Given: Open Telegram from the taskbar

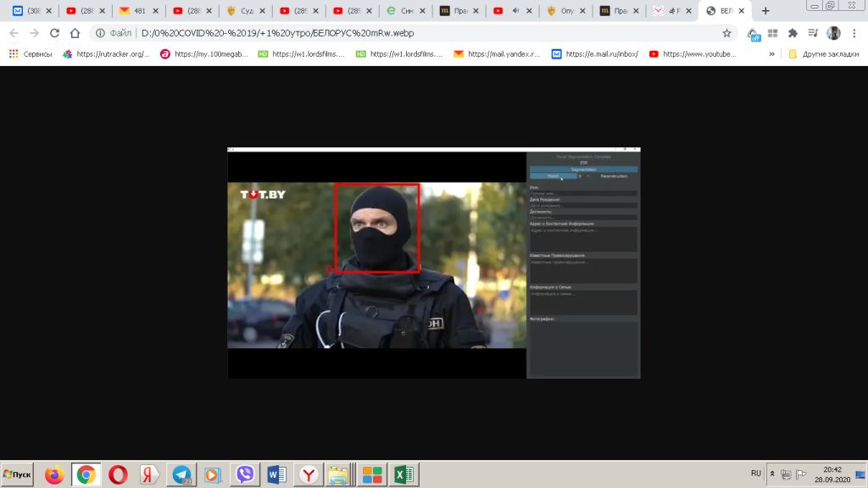Looking at the screenshot, I should tap(181, 474).
